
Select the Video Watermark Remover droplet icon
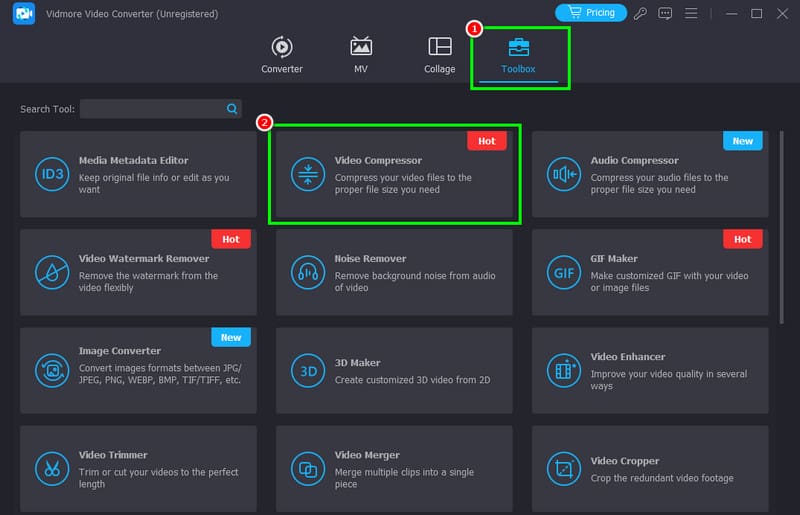(x=52, y=273)
